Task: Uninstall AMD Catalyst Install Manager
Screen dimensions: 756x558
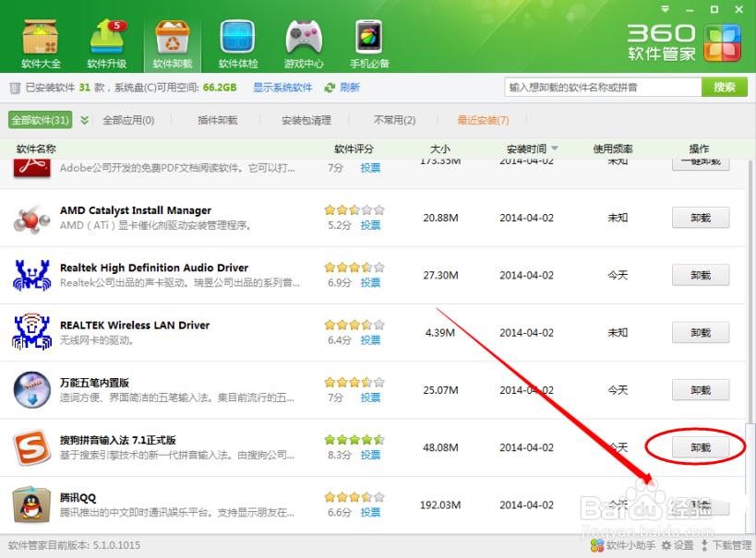Action: click(701, 218)
